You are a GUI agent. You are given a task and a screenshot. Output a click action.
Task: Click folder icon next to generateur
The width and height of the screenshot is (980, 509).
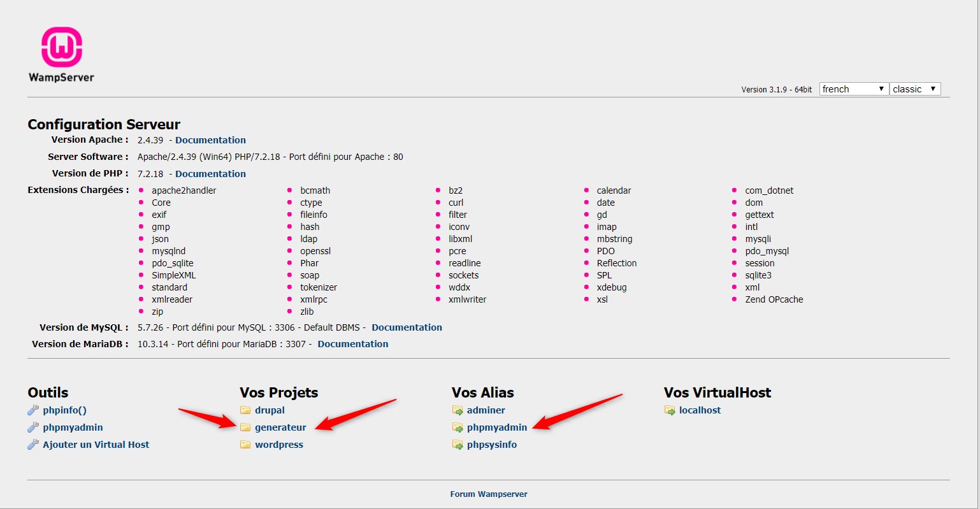[x=245, y=427]
